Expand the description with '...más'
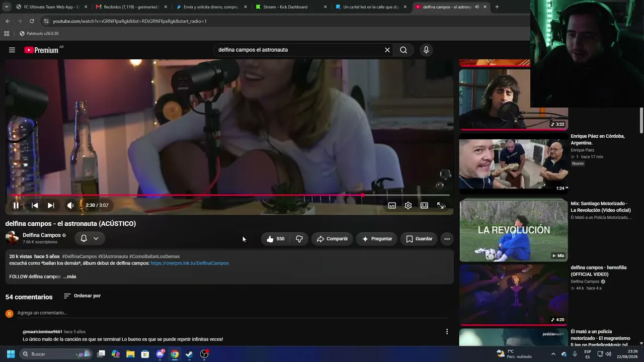 pyautogui.click(x=69, y=277)
